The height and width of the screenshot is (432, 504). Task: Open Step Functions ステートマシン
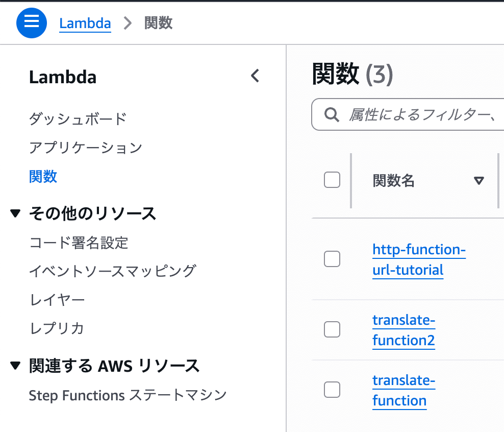pos(128,395)
